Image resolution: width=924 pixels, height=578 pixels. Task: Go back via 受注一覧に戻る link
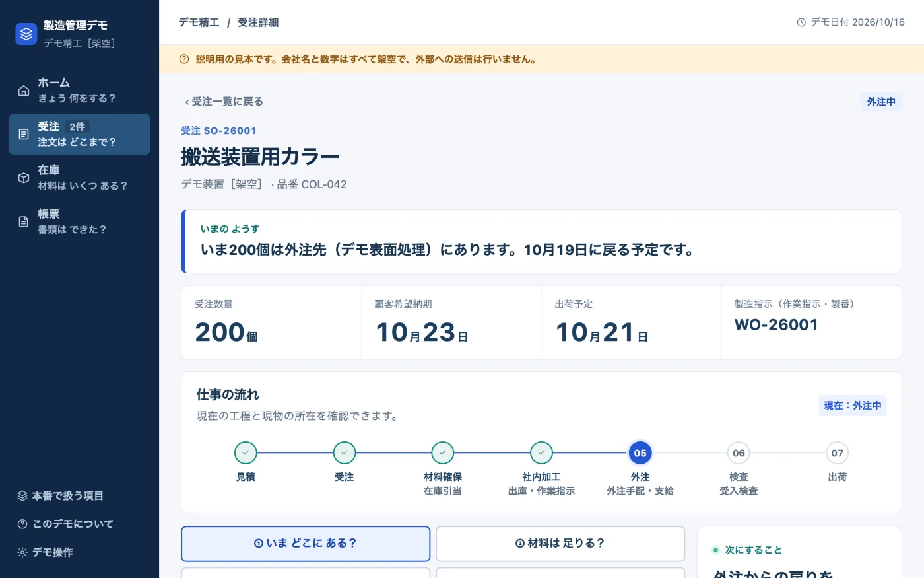pyautogui.click(x=224, y=102)
